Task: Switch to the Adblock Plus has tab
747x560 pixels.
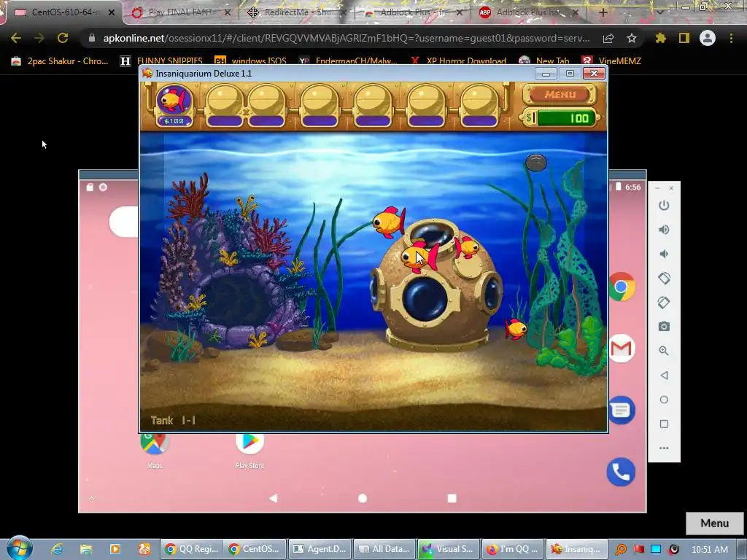Action: pyautogui.click(x=529, y=12)
